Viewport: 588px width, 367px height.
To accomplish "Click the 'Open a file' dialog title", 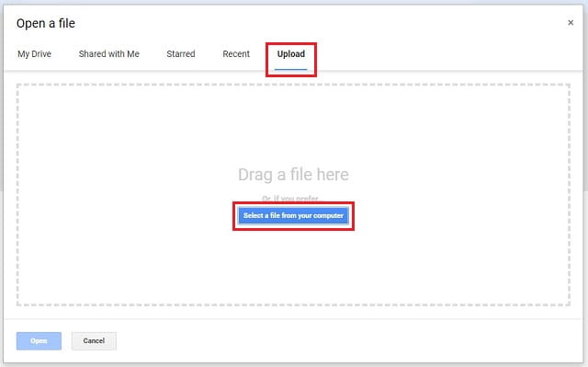I will tap(46, 23).
